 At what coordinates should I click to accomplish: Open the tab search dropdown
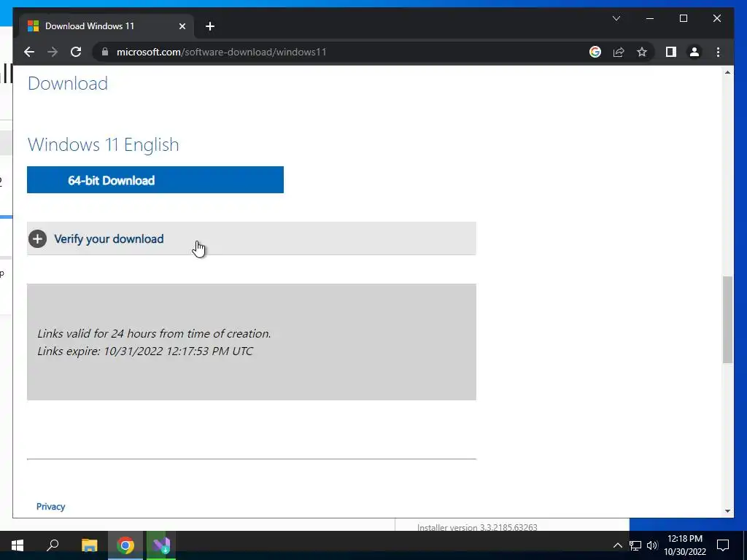(616, 18)
